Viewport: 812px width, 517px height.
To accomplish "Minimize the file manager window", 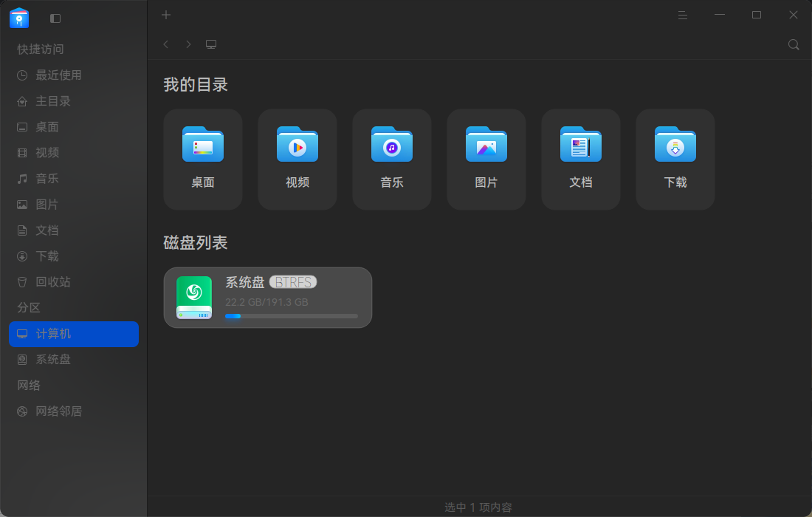I will (x=719, y=15).
